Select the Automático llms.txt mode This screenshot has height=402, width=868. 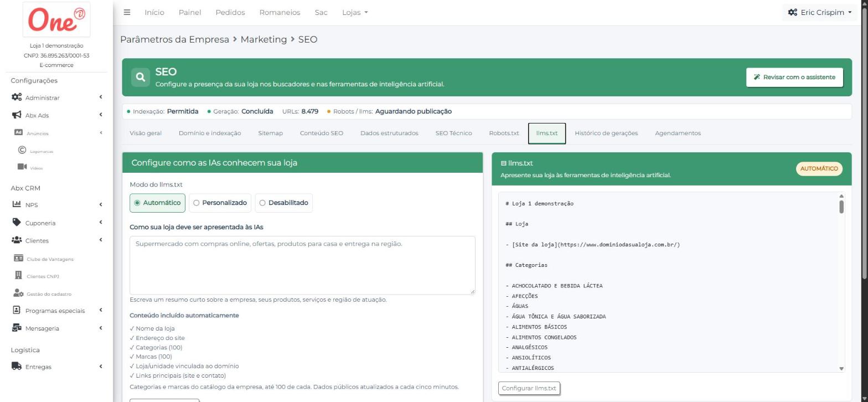pyautogui.click(x=158, y=203)
